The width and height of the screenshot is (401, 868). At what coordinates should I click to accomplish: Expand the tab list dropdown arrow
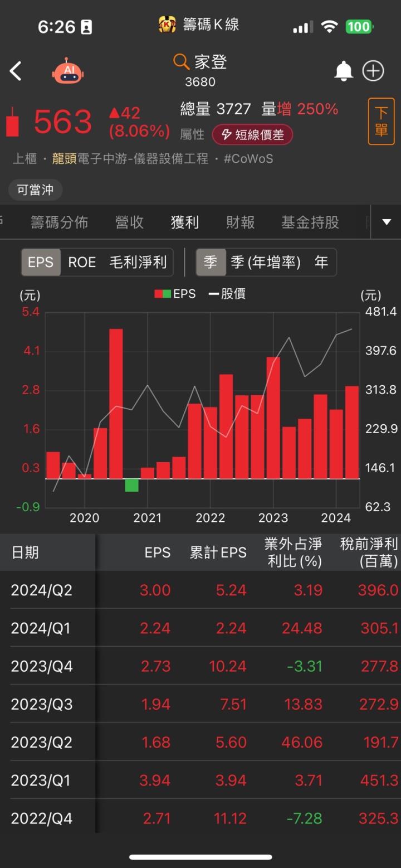click(387, 222)
